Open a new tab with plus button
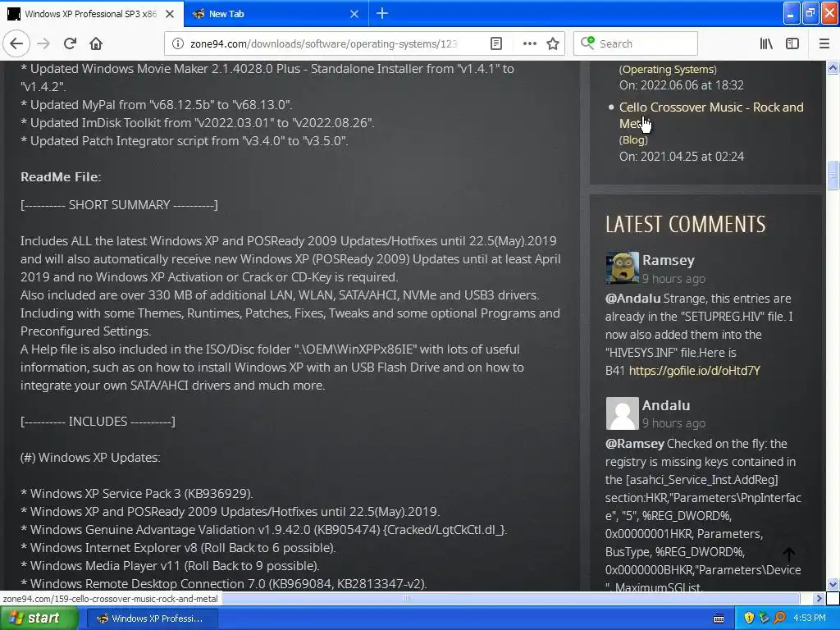This screenshot has height=630, width=840. tap(382, 13)
